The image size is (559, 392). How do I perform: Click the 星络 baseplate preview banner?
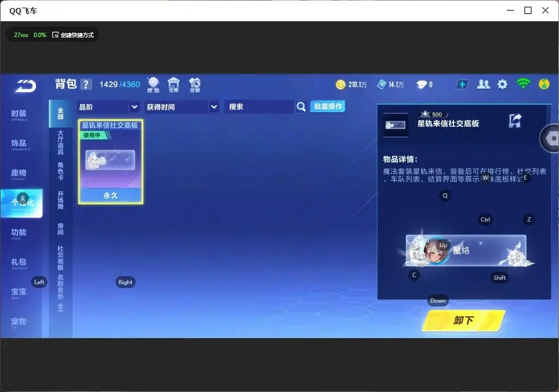[x=466, y=250]
